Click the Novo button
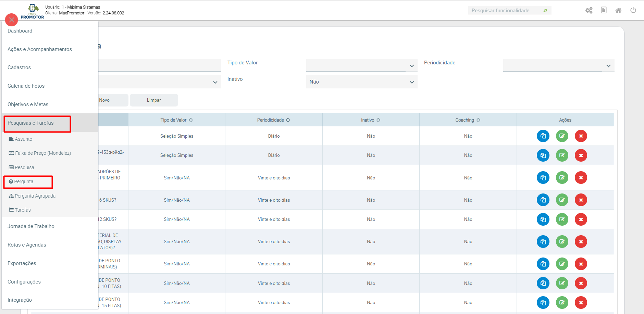This screenshot has width=644, height=314. [x=104, y=100]
